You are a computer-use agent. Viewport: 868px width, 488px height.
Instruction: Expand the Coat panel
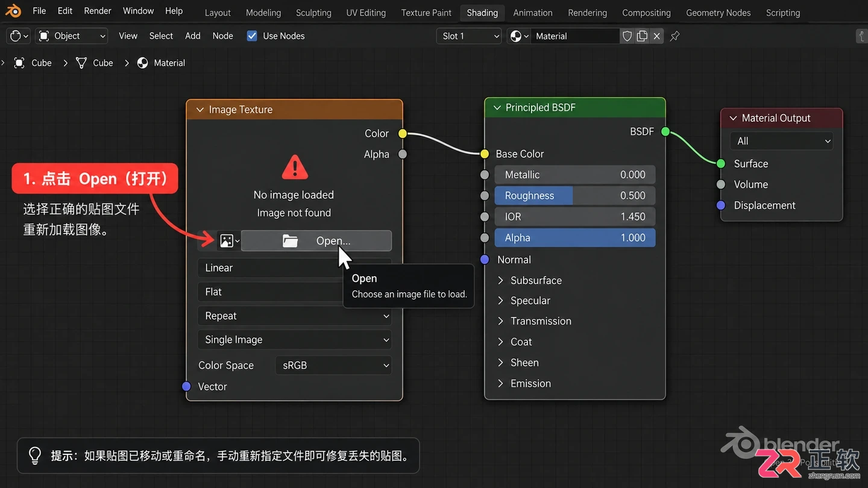tap(500, 342)
